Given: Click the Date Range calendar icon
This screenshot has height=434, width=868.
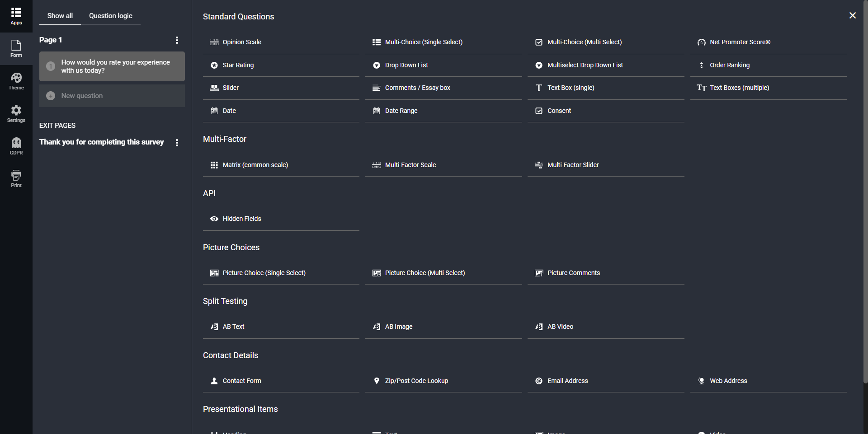Looking at the screenshot, I should coord(377,111).
